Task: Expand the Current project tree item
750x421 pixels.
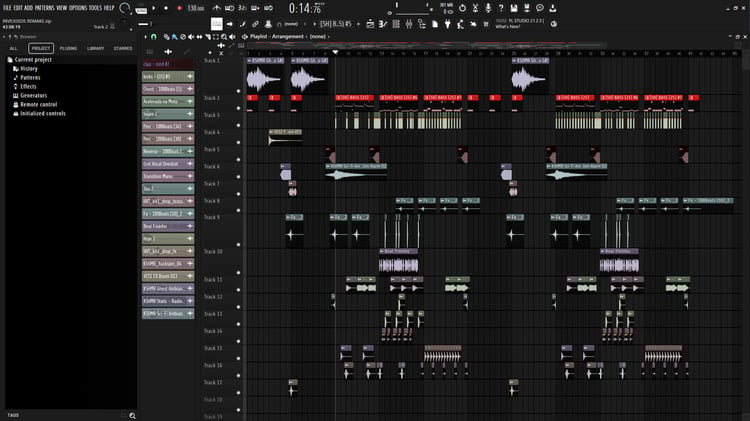Action: point(33,60)
